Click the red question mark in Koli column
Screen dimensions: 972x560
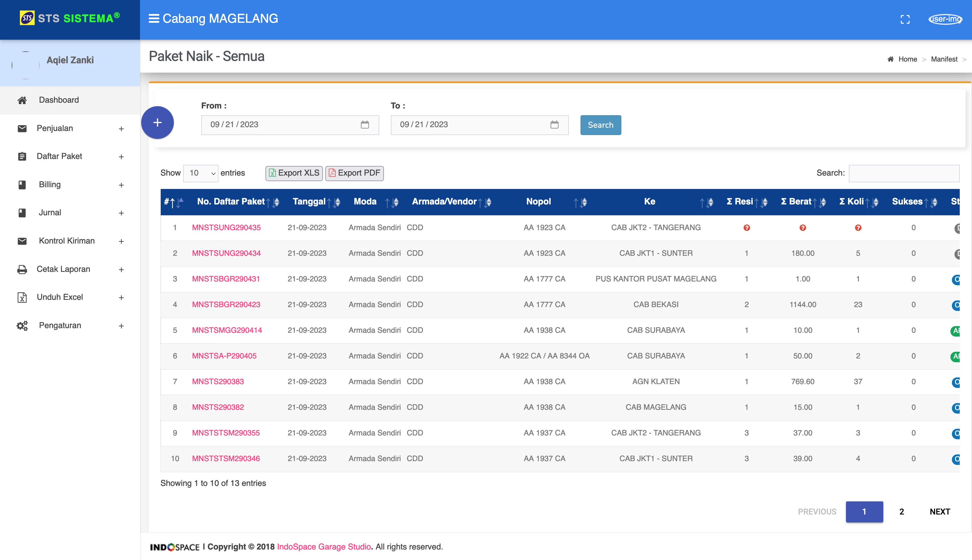point(858,228)
